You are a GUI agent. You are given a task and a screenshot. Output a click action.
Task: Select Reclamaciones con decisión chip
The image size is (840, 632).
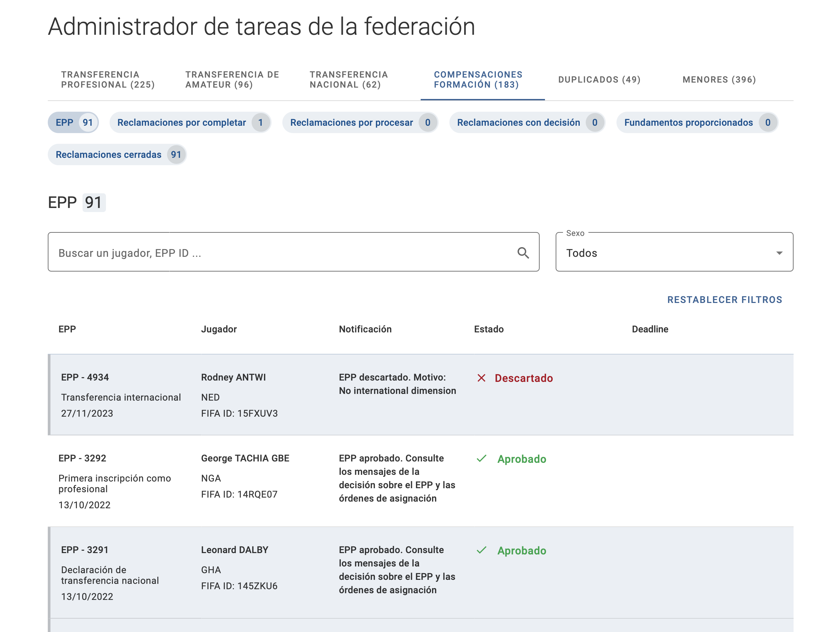(527, 122)
